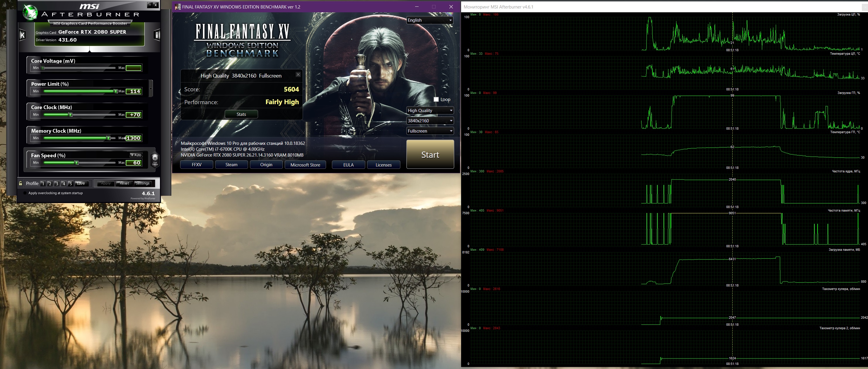Toggle the profile lock padlock icon
Image resolution: width=868 pixels, height=369 pixels.
coord(21,183)
